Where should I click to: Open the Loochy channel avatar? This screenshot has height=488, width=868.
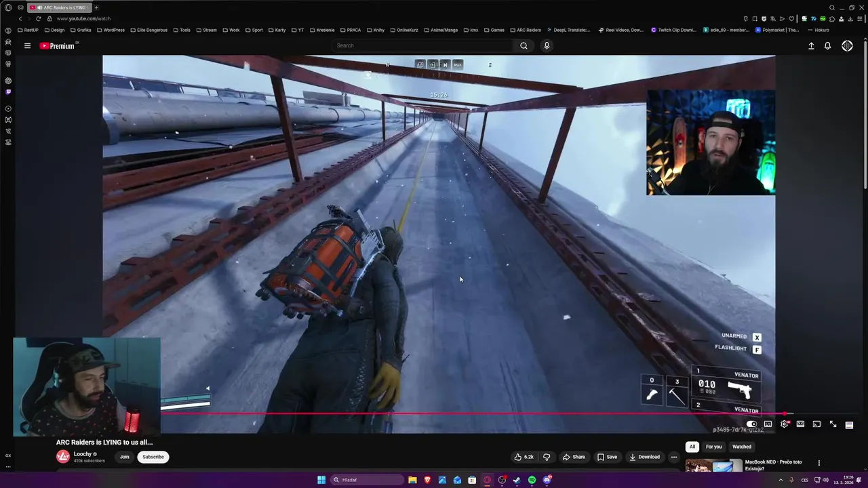[63, 457]
